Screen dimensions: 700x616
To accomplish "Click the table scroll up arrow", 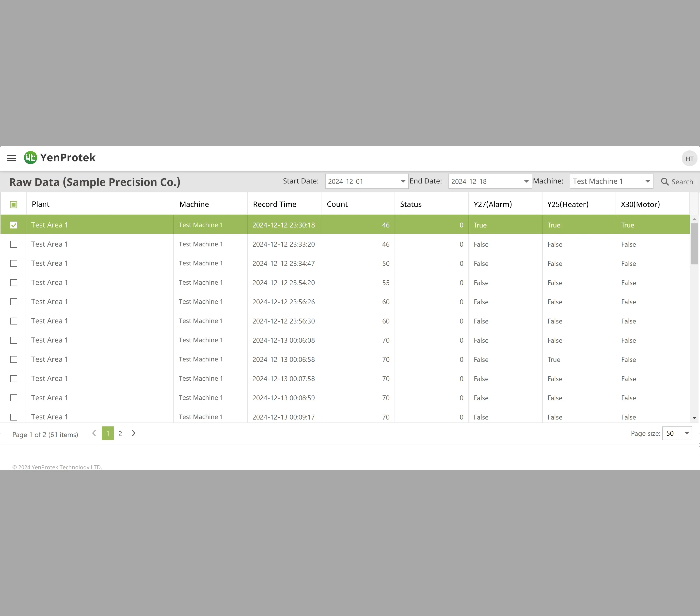I will [694, 219].
